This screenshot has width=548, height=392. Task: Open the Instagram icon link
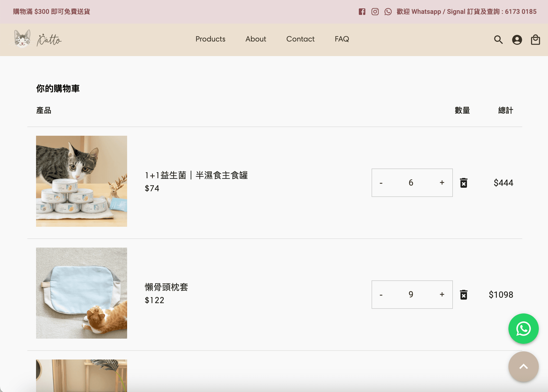click(x=375, y=12)
